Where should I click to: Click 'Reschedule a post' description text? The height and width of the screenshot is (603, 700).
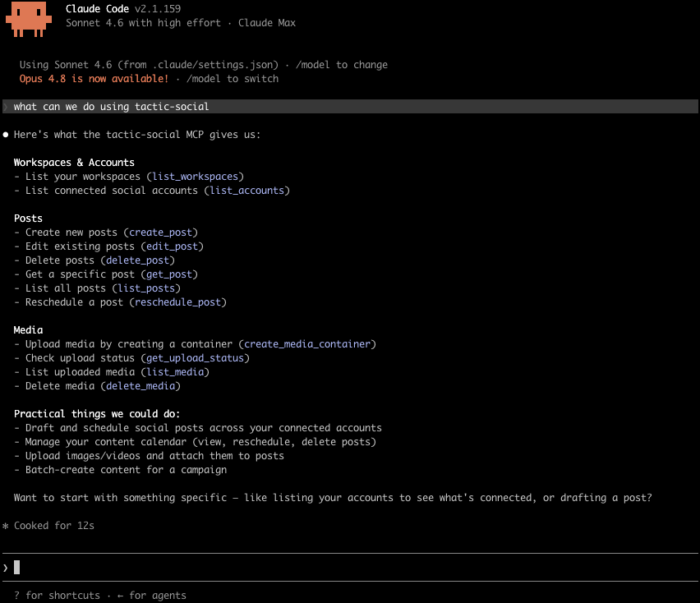[x=74, y=302]
